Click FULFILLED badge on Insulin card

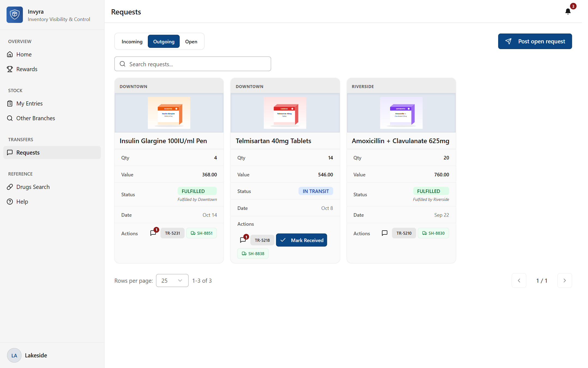pyautogui.click(x=197, y=191)
